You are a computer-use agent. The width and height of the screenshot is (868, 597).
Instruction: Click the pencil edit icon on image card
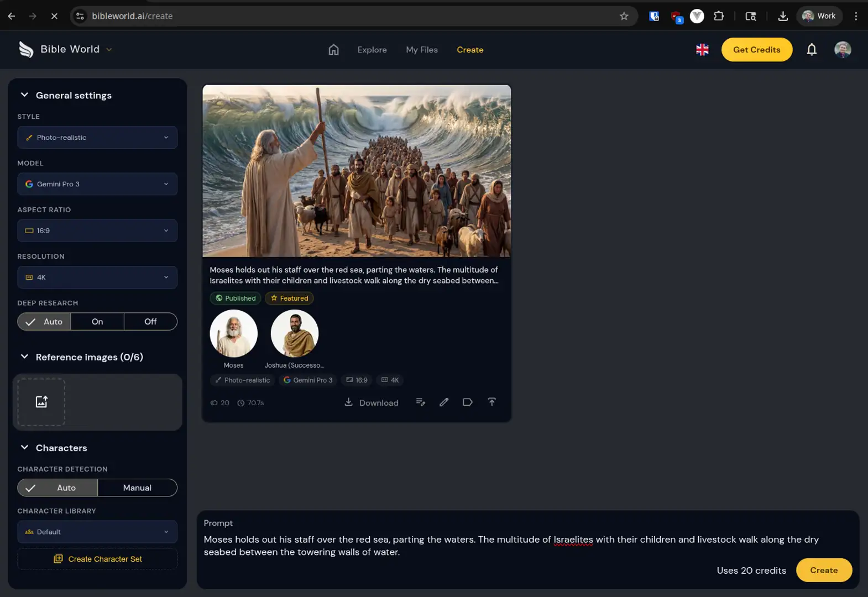click(444, 402)
